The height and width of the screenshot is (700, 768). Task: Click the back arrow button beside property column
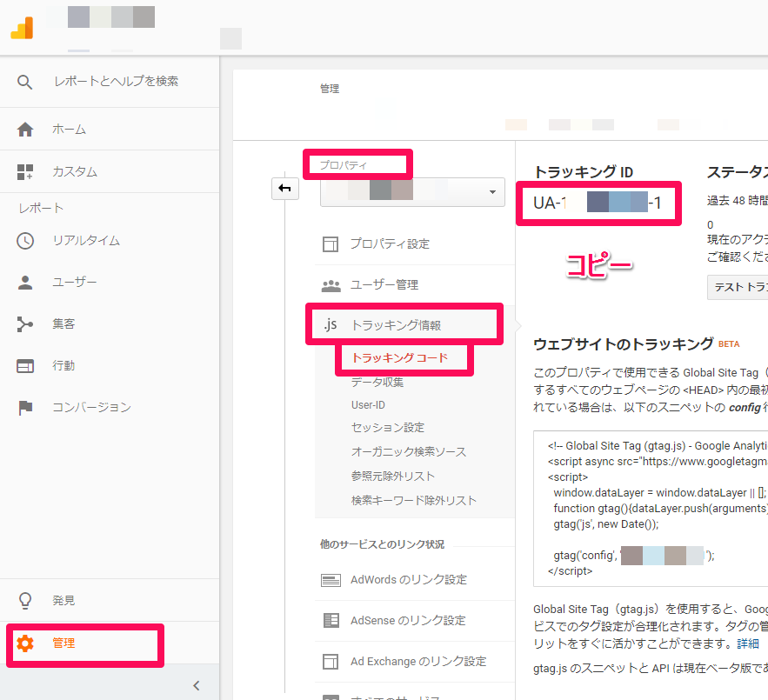tap(285, 188)
